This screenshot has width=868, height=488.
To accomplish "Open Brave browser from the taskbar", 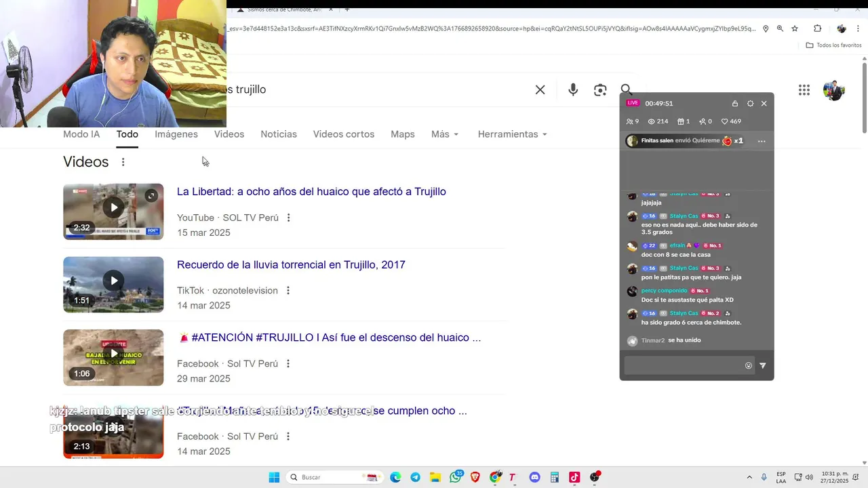I will click(x=475, y=477).
